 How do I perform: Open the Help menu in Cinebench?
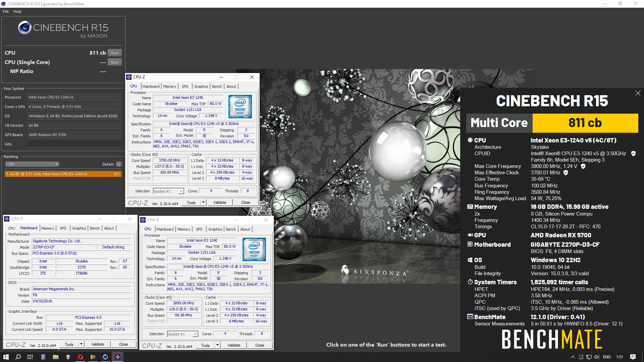(x=17, y=11)
